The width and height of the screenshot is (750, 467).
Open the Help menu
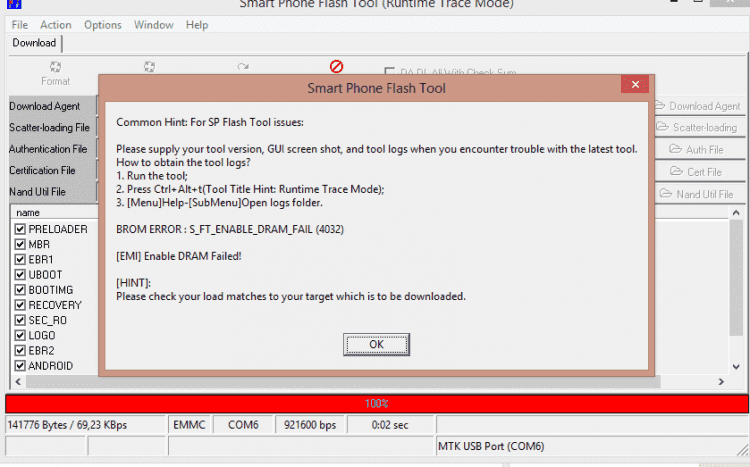pos(197,25)
